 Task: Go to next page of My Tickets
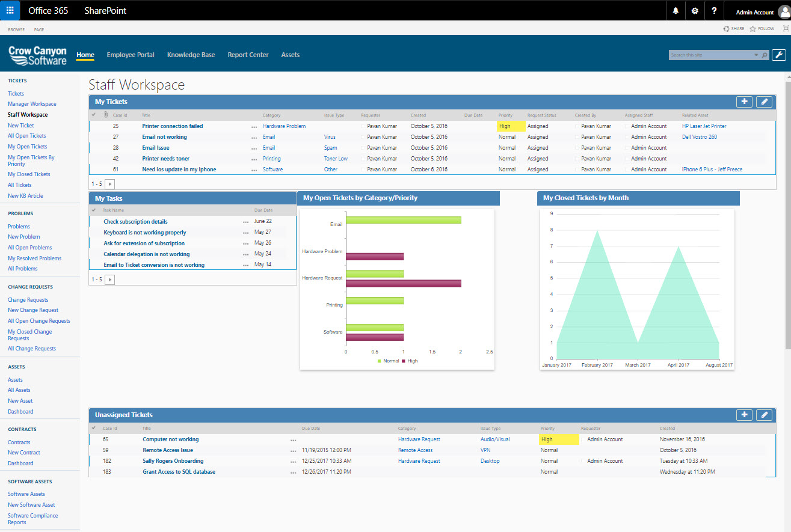point(109,183)
